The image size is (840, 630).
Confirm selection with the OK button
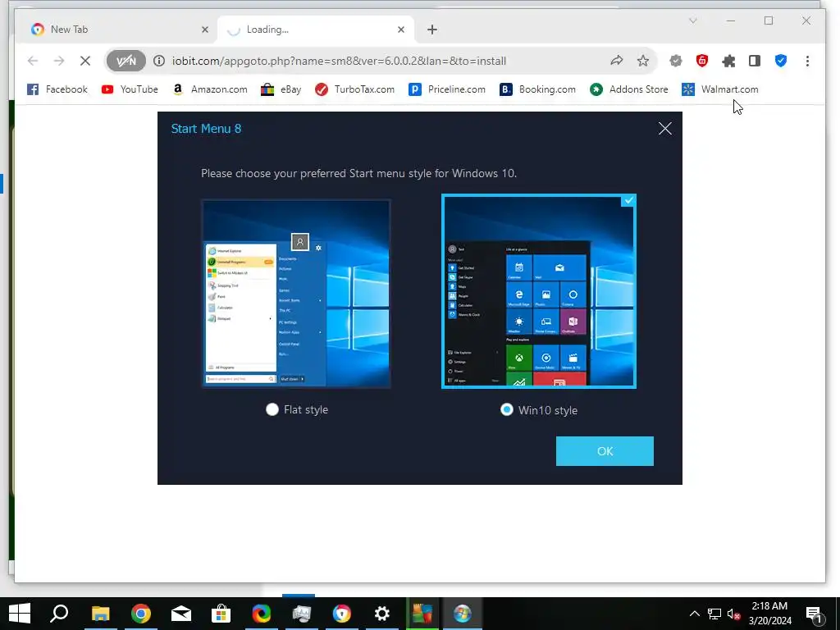tap(605, 451)
